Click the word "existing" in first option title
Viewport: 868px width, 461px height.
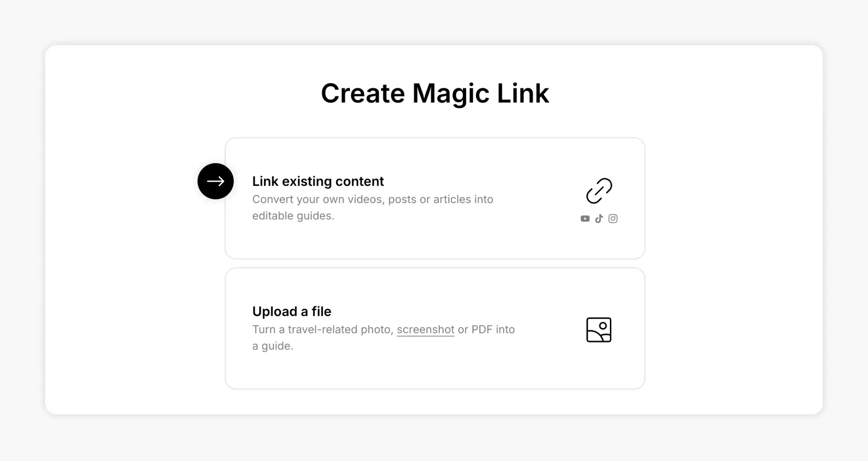coord(307,181)
